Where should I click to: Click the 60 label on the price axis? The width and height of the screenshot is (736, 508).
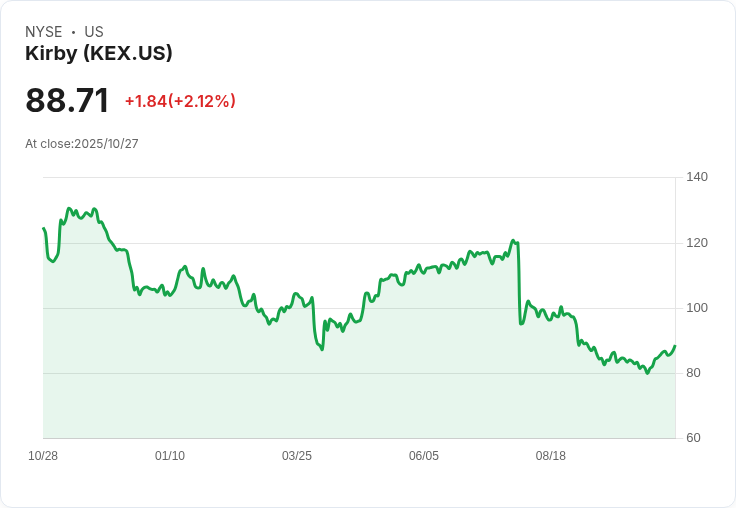(x=694, y=438)
